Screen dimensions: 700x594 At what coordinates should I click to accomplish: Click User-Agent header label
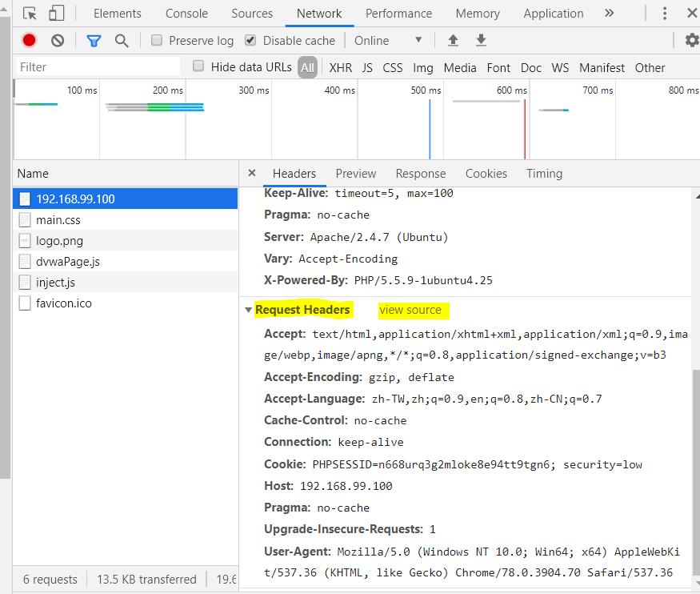pos(298,552)
